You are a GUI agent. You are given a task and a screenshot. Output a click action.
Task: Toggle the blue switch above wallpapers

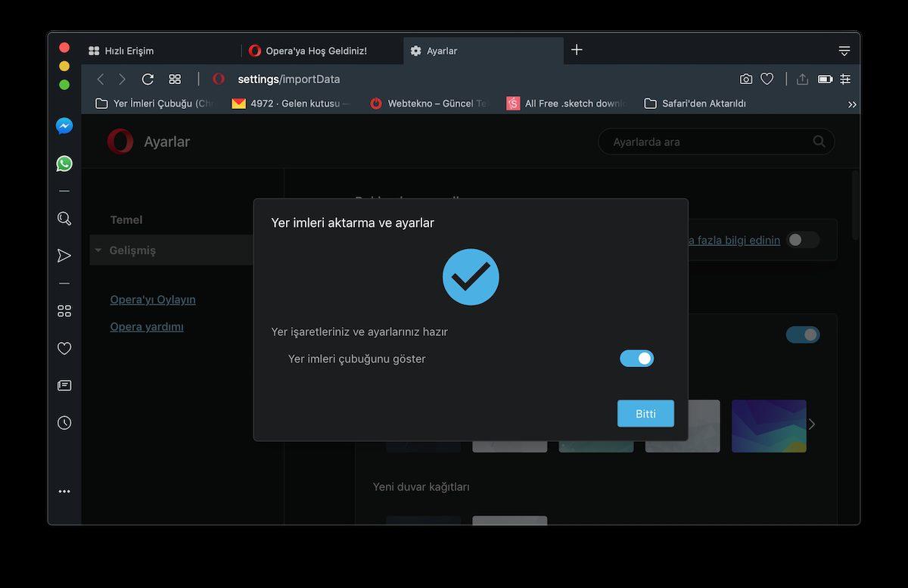click(x=802, y=334)
